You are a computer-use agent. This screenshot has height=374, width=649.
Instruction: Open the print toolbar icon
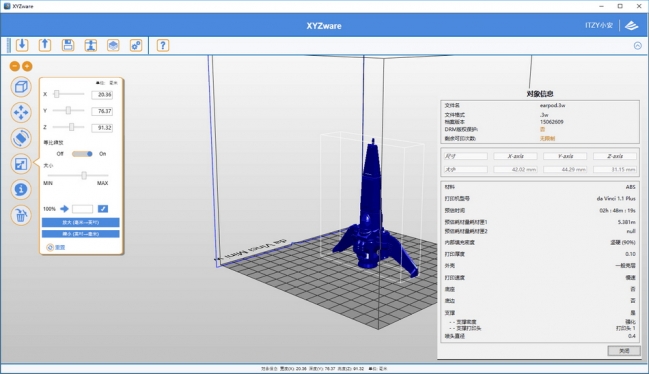[x=91, y=45]
